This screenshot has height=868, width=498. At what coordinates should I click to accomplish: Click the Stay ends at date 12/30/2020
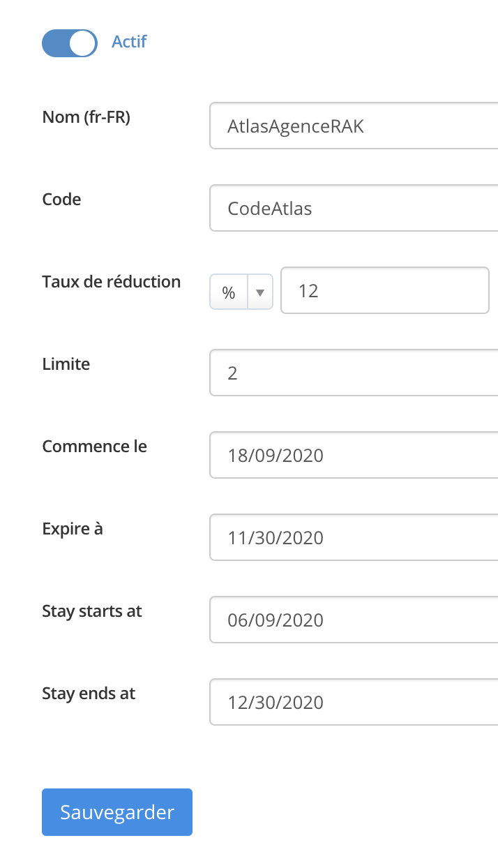pyautogui.click(x=354, y=702)
